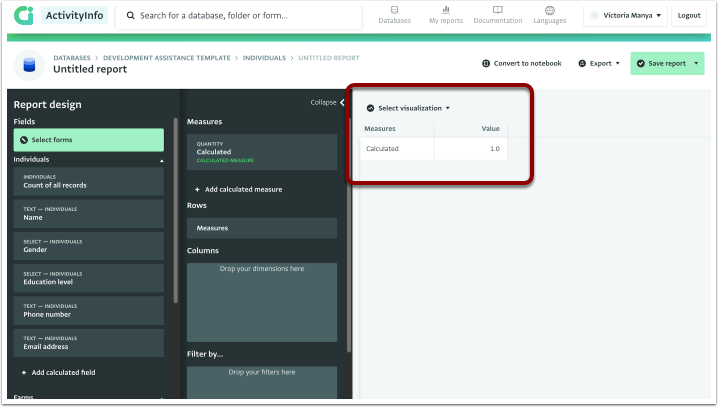Open the Victoria Manya user dropdown
This screenshot has height=407, width=718.
click(625, 16)
